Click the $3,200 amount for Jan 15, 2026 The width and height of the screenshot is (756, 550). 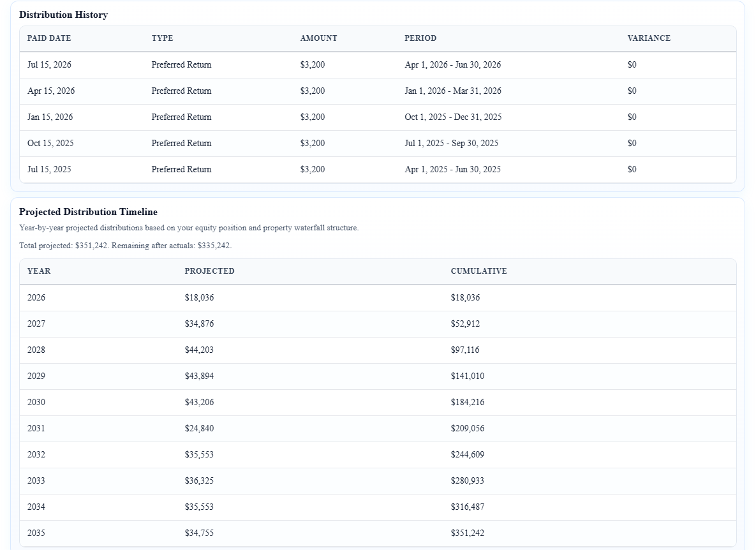(313, 117)
